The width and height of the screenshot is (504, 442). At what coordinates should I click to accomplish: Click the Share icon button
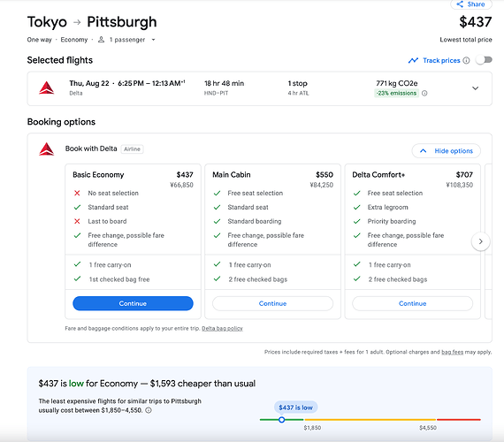point(471,4)
